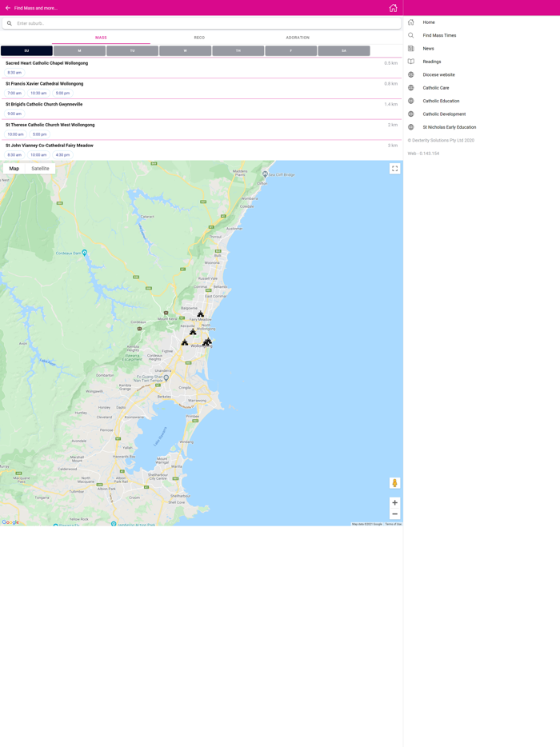Click the Fo Guang Shan temple map pin
Screen dimensions: 560x747
pos(166,377)
